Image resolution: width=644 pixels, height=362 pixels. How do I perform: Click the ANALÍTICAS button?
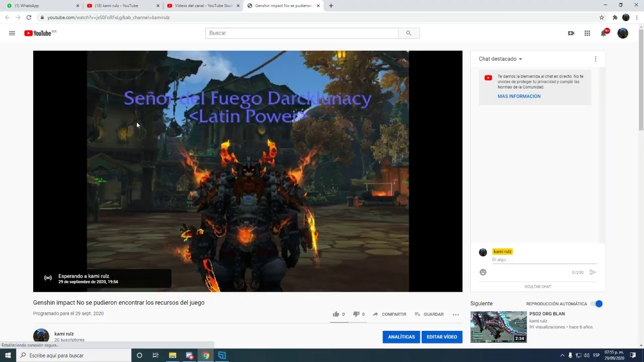tap(401, 337)
